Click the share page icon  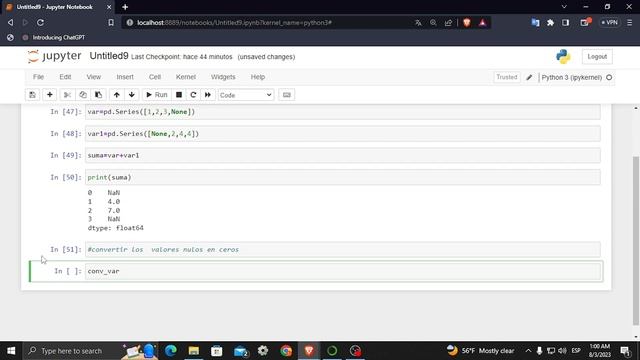pyautogui.click(x=448, y=23)
